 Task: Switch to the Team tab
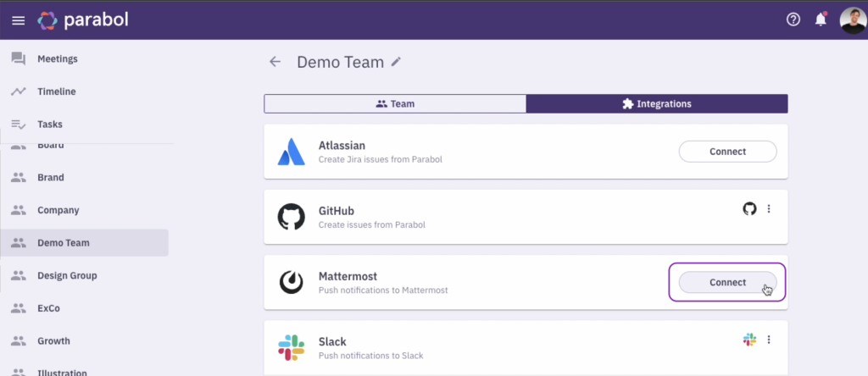(395, 103)
